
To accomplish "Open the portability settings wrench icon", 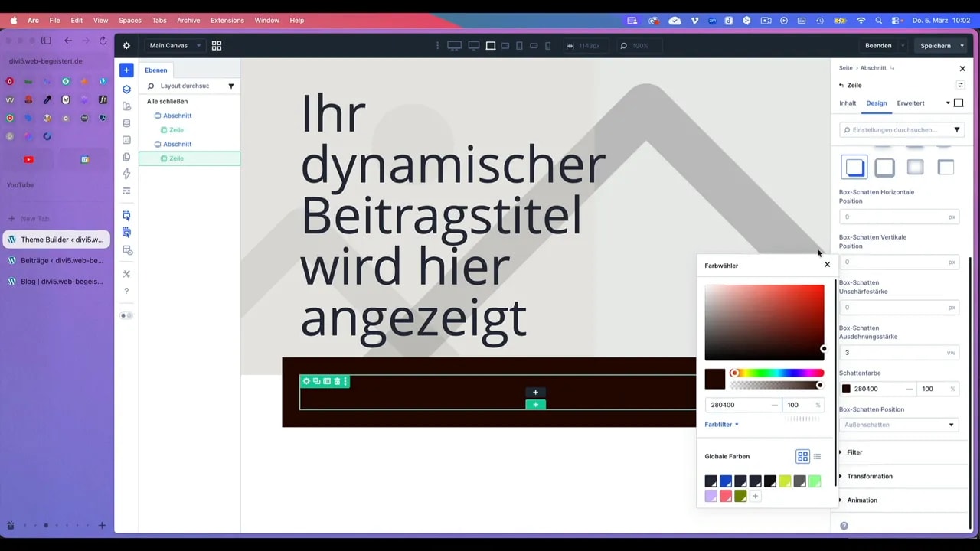I will (126, 274).
